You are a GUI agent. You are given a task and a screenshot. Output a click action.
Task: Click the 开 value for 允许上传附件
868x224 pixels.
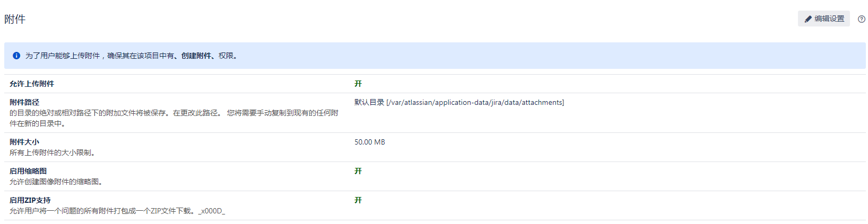point(358,84)
